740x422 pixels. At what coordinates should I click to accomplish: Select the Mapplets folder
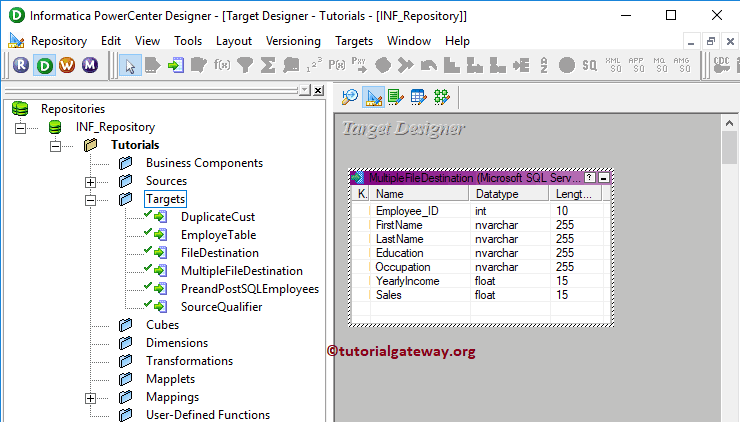[x=170, y=379]
